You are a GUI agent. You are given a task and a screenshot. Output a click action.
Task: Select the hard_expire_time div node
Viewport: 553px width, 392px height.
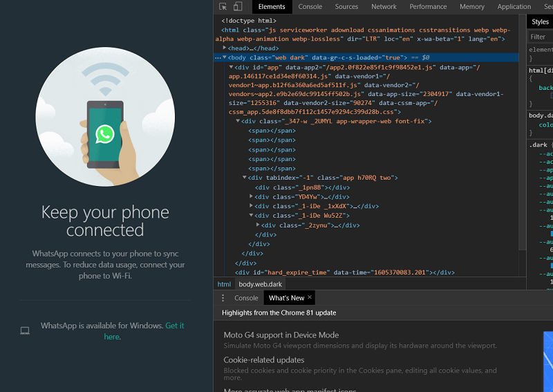[344, 272]
